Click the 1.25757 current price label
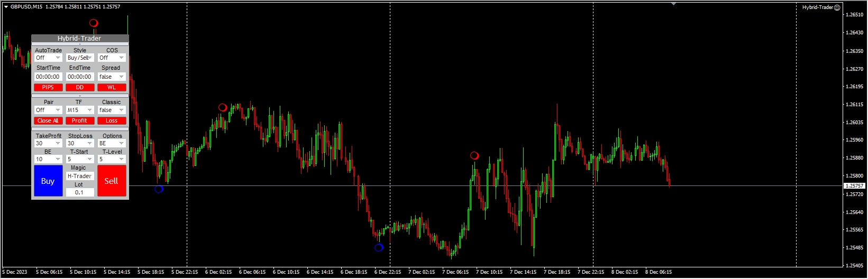 point(854,186)
